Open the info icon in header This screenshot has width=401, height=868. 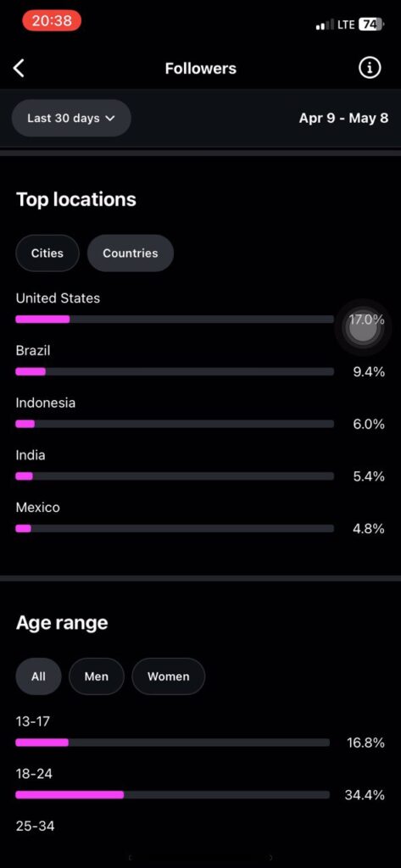(370, 68)
